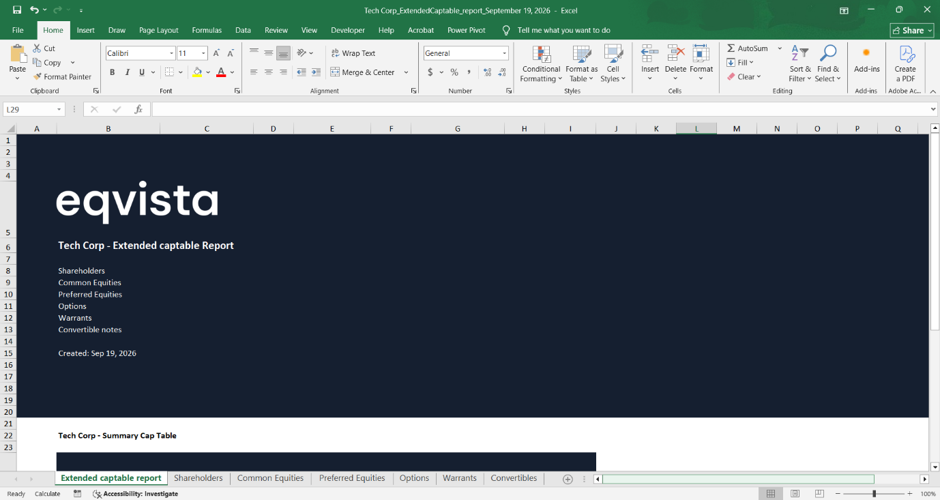Open the Clear dropdown
The image size is (940, 500).
click(x=743, y=77)
